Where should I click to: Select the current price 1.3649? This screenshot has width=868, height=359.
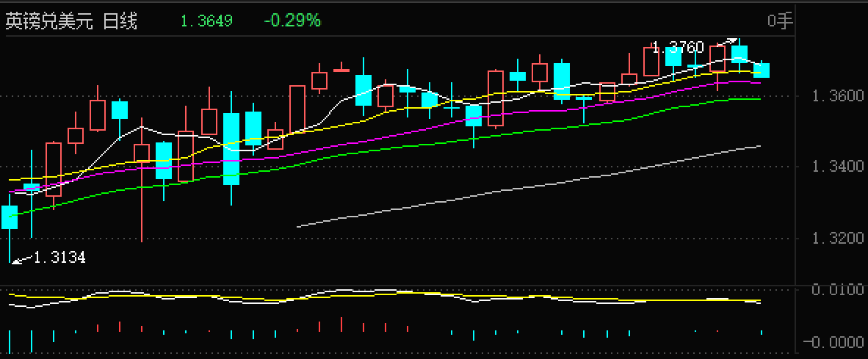pos(207,21)
